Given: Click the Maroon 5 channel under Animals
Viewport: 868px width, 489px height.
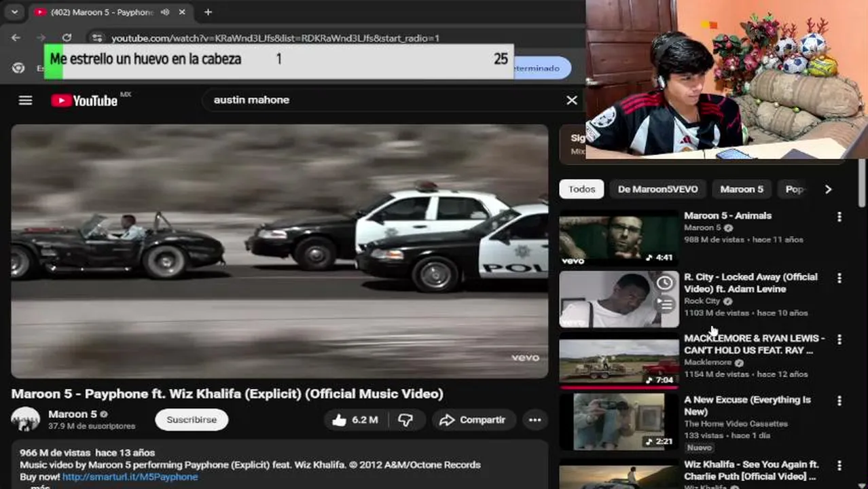Looking at the screenshot, I should click(x=702, y=228).
